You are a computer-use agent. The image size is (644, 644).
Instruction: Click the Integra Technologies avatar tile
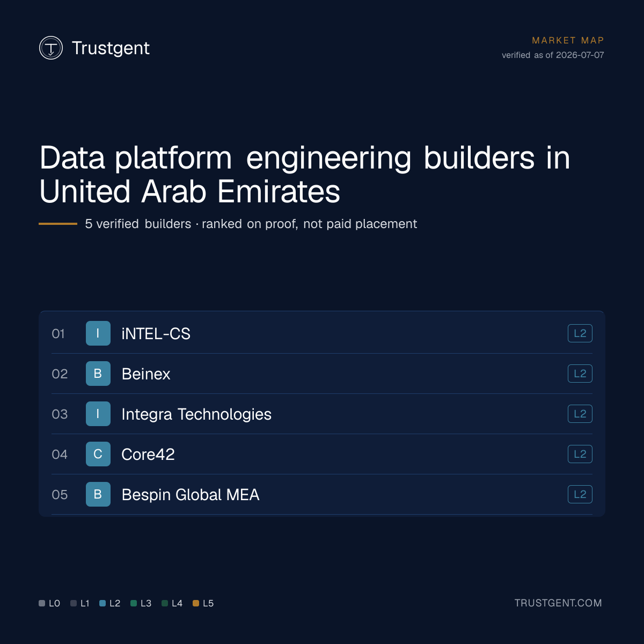tap(98, 414)
